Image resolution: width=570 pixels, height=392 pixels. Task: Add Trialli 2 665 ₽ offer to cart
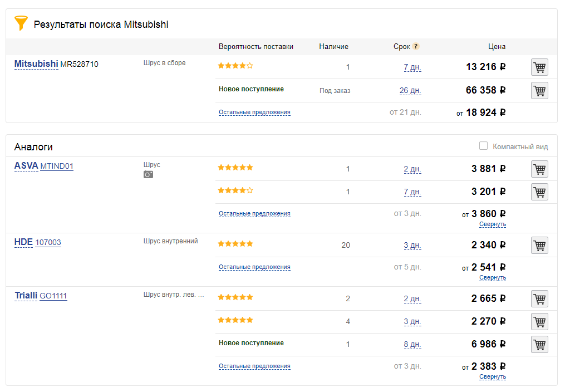(539, 299)
